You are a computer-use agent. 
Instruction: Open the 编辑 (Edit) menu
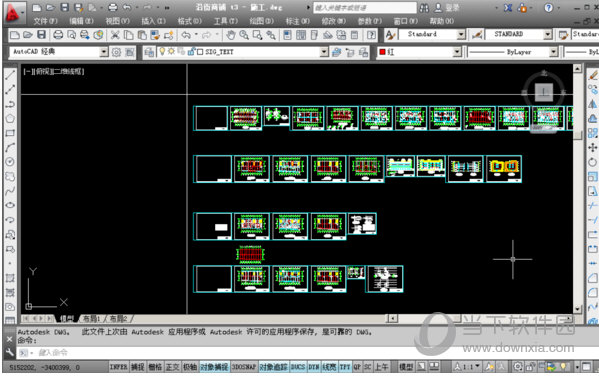[81, 21]
